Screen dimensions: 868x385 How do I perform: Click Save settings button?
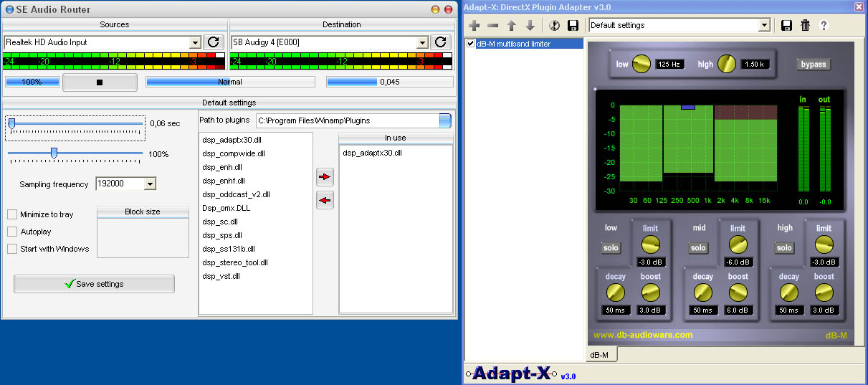(94, 284)
